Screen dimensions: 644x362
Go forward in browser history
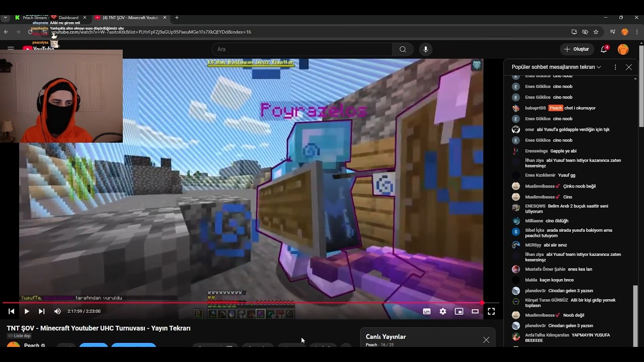[x=18, y=32]
